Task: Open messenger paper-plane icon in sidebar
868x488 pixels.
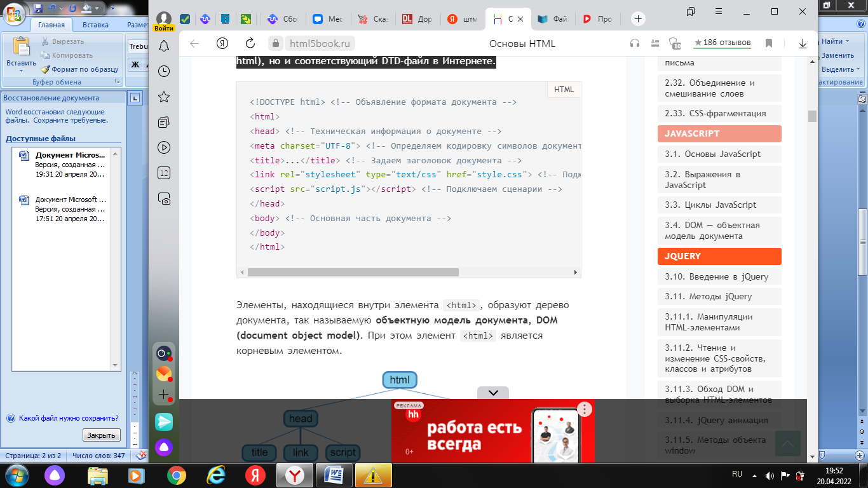Action: 164,422
